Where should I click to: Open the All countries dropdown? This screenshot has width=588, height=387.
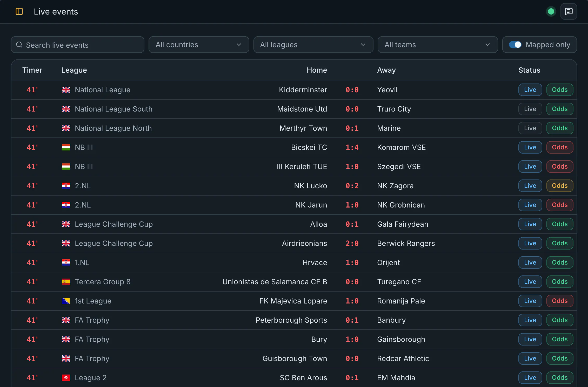[199, 45]
